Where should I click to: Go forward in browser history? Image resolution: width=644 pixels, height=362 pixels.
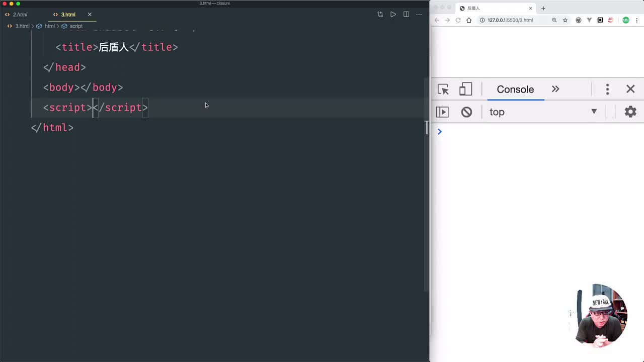coord(447,20)
